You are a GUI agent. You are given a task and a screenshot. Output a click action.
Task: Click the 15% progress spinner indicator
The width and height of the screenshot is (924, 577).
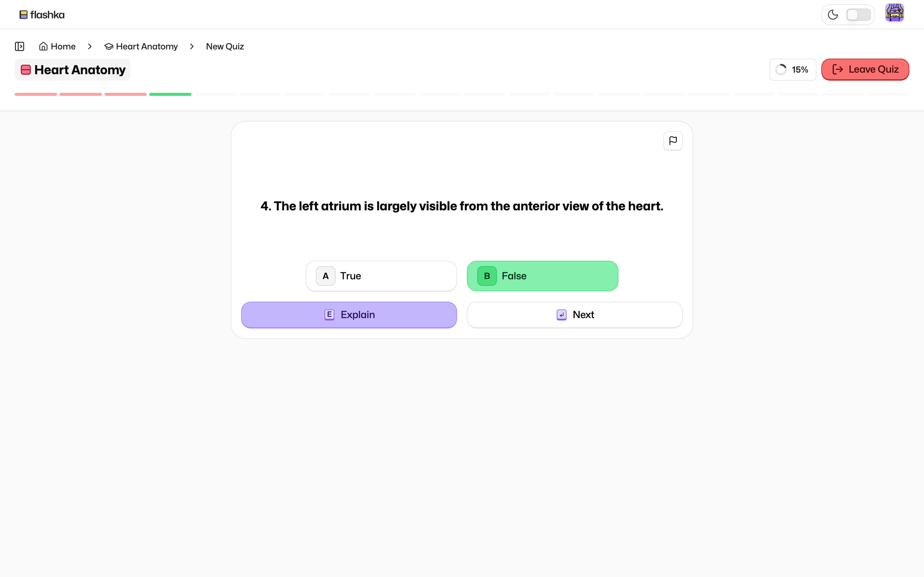pyautogui.click(x=781, y=70)
